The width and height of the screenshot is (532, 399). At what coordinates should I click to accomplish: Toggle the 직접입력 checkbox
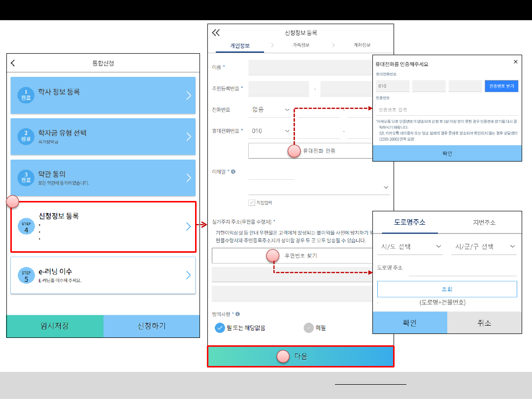coord(252,202)
